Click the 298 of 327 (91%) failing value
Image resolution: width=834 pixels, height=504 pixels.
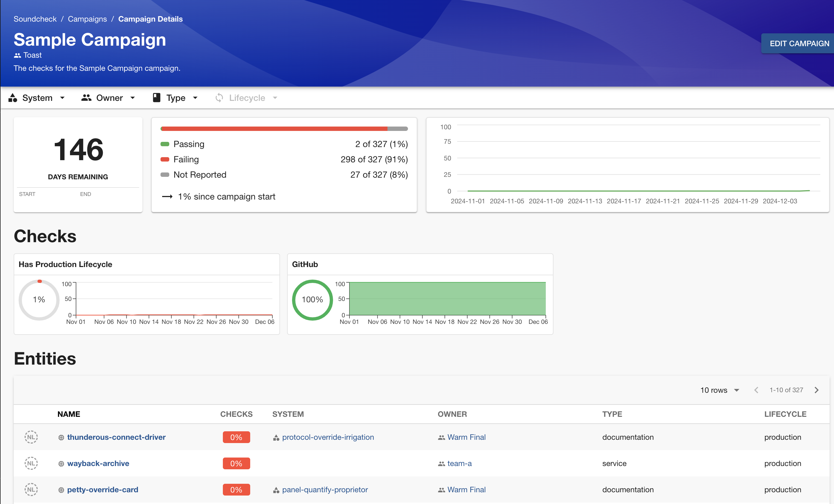[x=374, y=159]
